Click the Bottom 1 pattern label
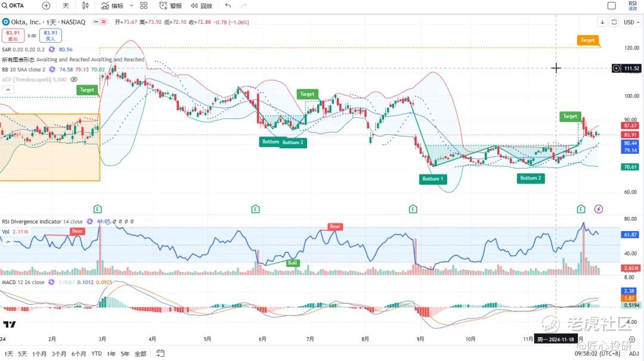 click(x=433, y=179)
